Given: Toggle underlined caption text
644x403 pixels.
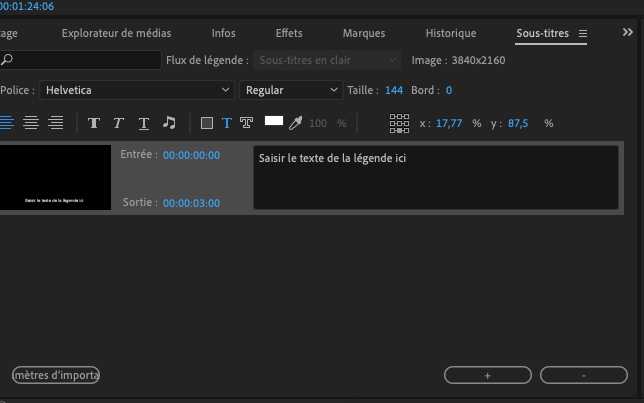Looking at the screenshot, I should point(144,123).
